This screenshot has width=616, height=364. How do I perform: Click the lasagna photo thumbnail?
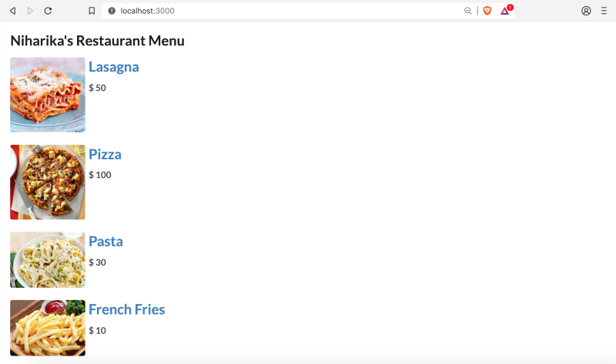[x=48, y=95]
